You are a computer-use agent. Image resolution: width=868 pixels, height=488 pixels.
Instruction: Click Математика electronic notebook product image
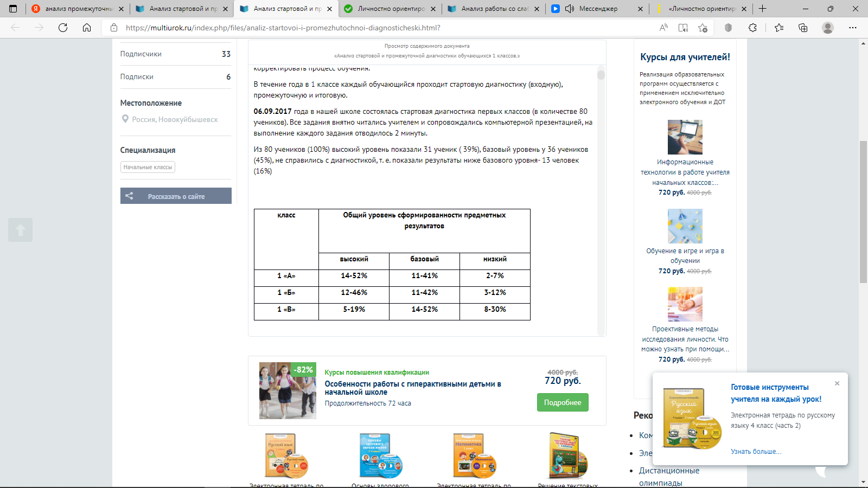[474, 455]
